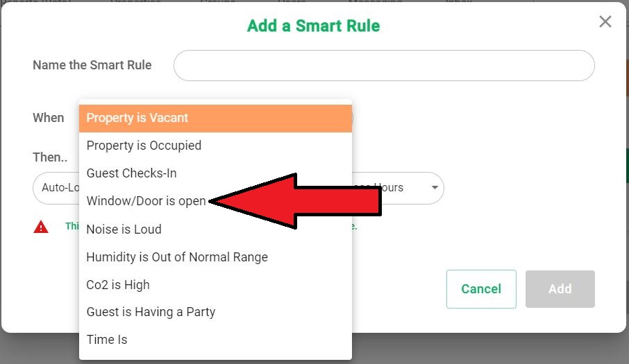Click the Name the Smart Rule label

[x=92, y=65]
